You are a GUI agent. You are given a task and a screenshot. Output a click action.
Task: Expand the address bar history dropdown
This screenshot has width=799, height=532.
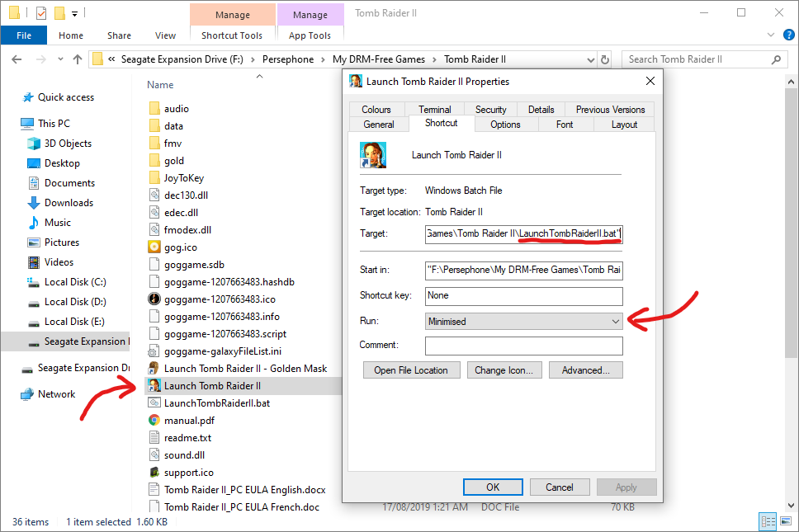click(589, 59)
